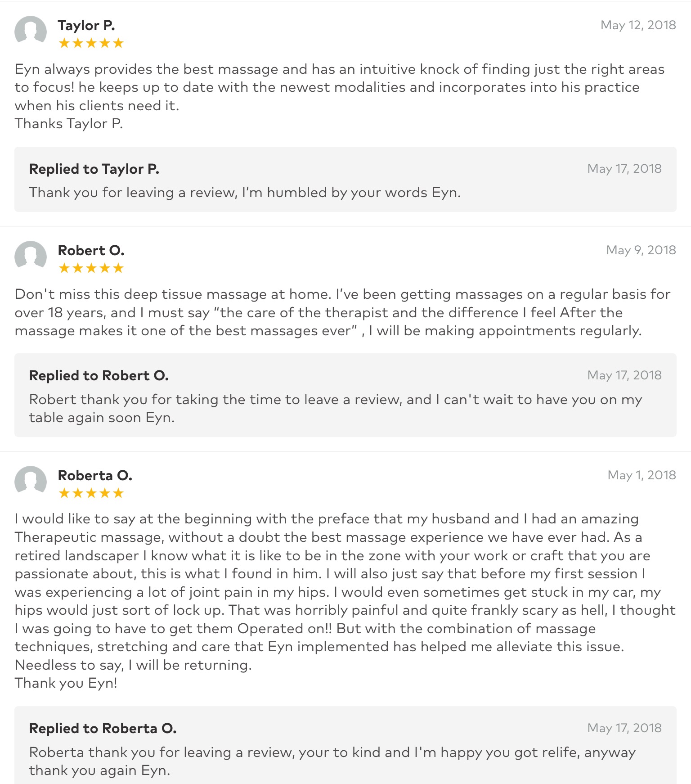Viewport: 691px width, 784px height.
Task: Click the May 9, 2018 review date
Action: [x=641, y=250]
